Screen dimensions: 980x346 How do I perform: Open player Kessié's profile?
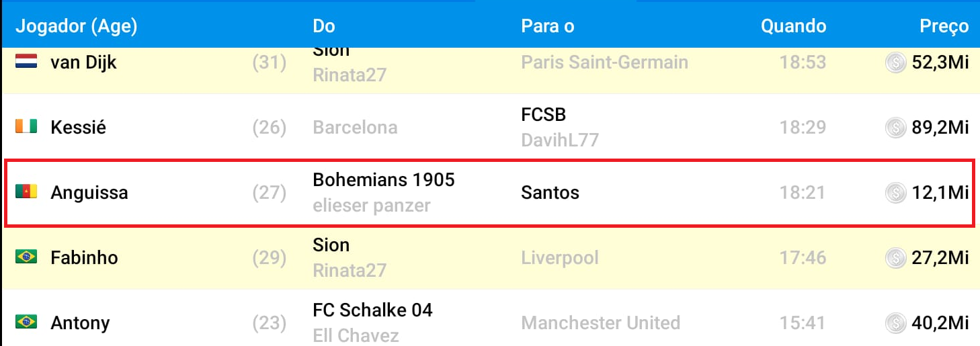78,128
